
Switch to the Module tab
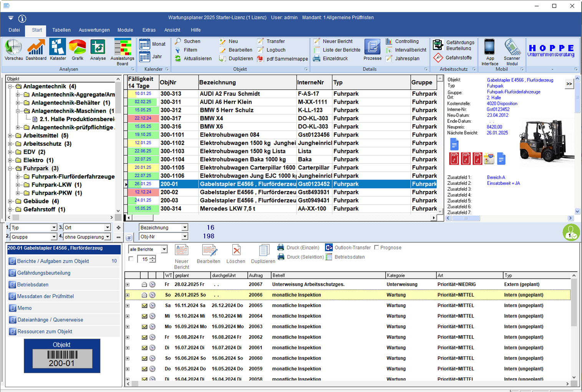125,30
